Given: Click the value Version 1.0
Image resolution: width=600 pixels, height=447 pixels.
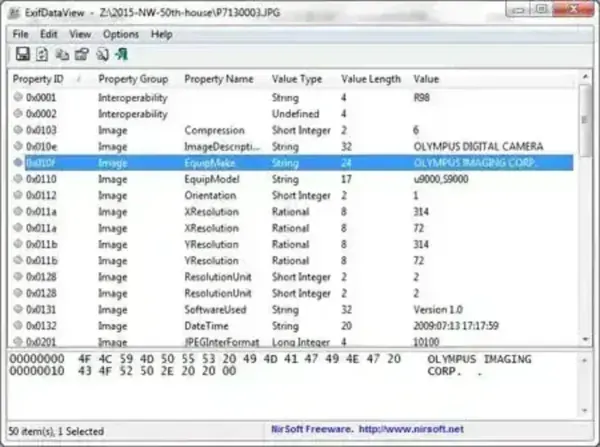Looking at the screenshot, I should 438,309.
